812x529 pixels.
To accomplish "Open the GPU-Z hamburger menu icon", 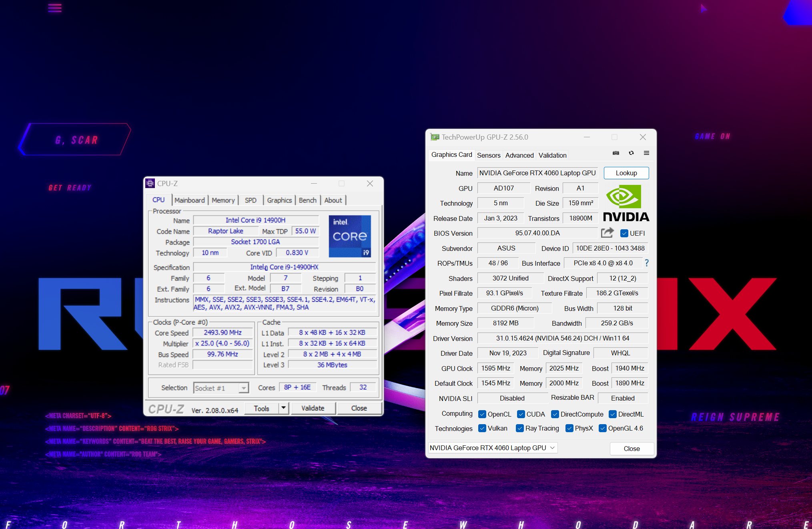I will pyautogui.click(x=646, y=153).
